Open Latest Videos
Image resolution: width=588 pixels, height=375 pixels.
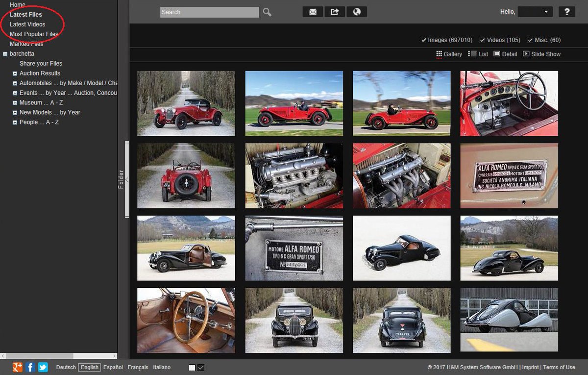pyautogui.click(x=27, y=25)
